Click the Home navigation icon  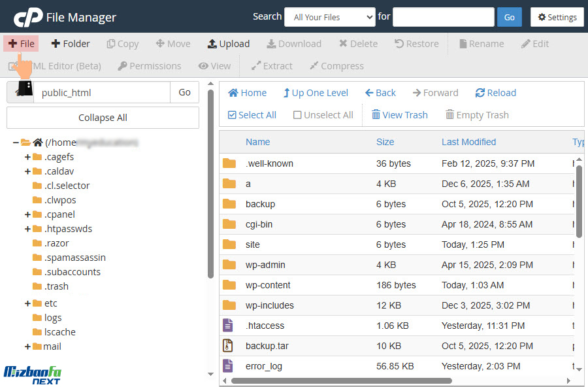click(233, 93)
